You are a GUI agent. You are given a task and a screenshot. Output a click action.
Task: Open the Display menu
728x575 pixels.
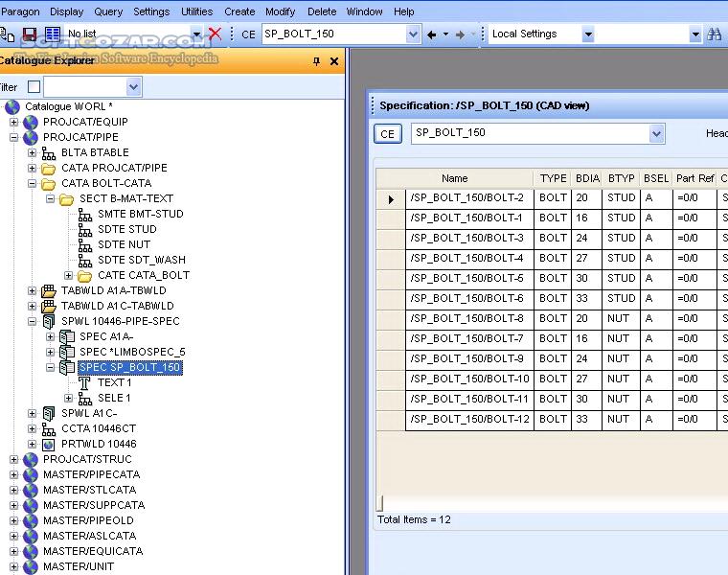[66, 11]
